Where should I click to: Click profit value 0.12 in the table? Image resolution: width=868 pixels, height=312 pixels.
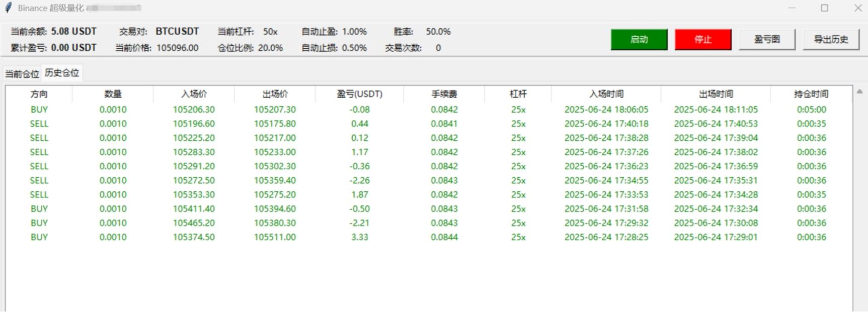(359, 138)
